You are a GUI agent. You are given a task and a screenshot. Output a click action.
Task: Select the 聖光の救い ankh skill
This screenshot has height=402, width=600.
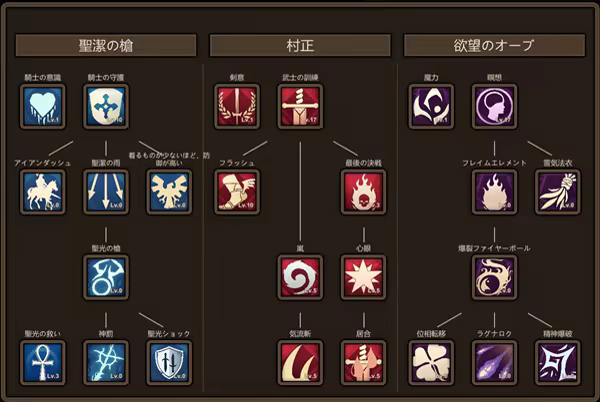click(x=42, y=363)
